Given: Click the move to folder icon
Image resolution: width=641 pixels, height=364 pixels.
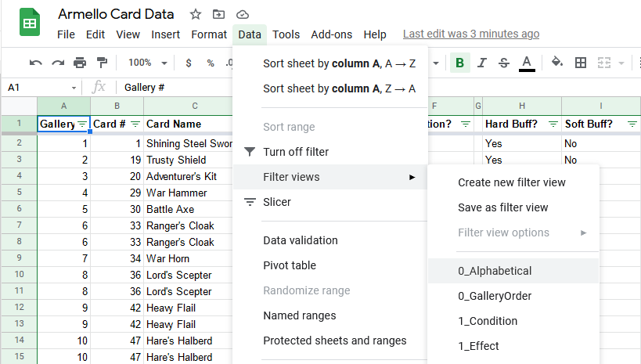Looking at the screenshot, I should pyautogui.click(x=218, y=14).
